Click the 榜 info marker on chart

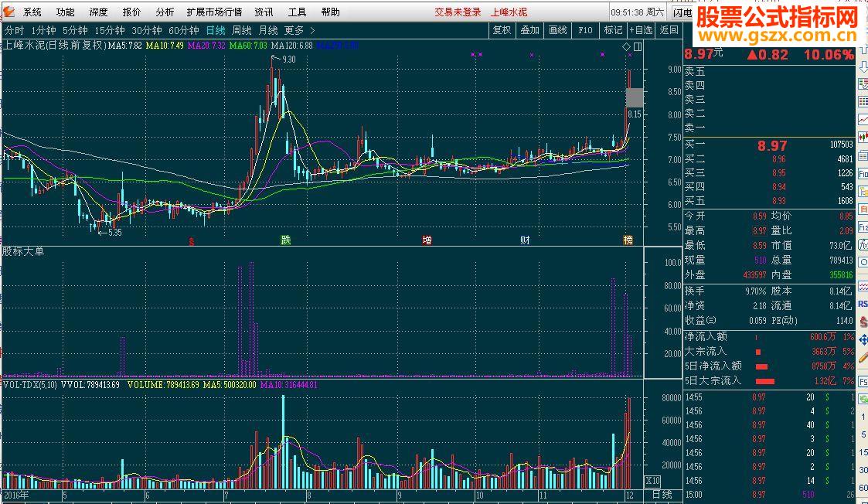[628, 240]
